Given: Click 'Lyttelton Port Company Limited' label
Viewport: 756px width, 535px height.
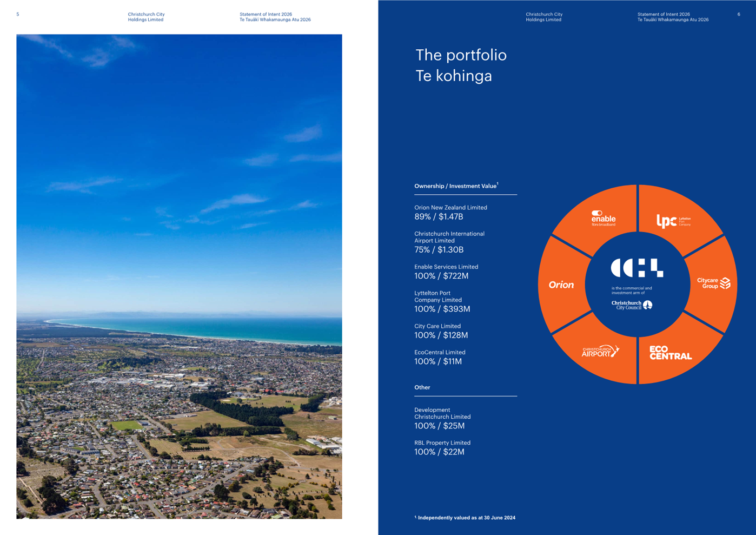Looking at the screenshot, I should pyautogui.click(x=438, y=296).
